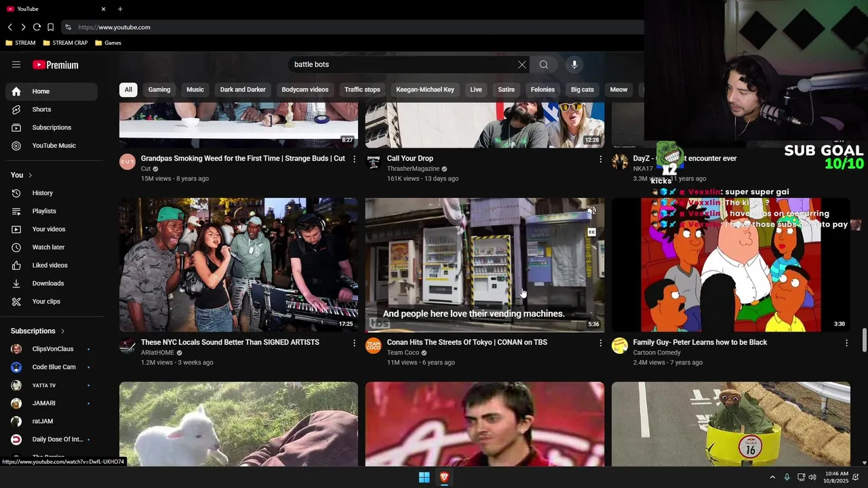Open Downloads in the sidebar
The image size is (868, 488).
tap(52, 283)
